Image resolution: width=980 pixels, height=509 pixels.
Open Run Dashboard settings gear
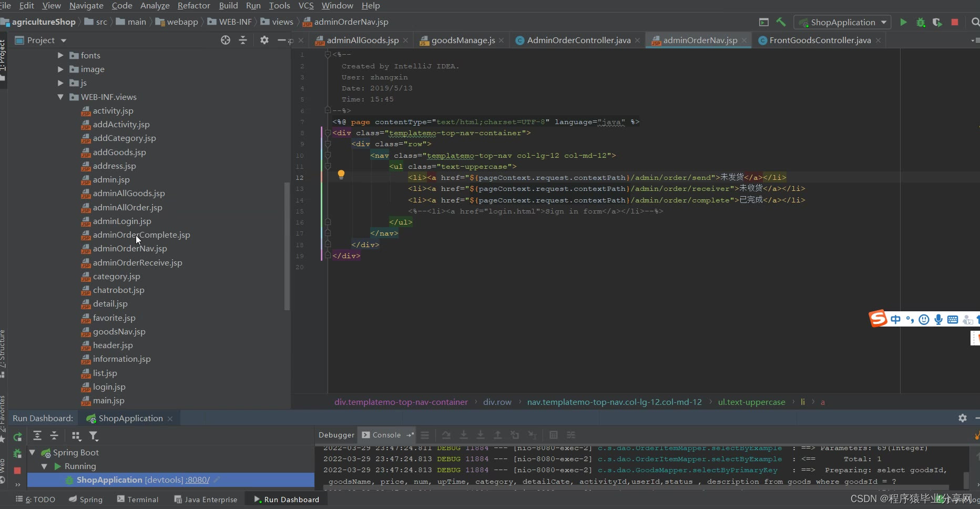pos(963,418)
